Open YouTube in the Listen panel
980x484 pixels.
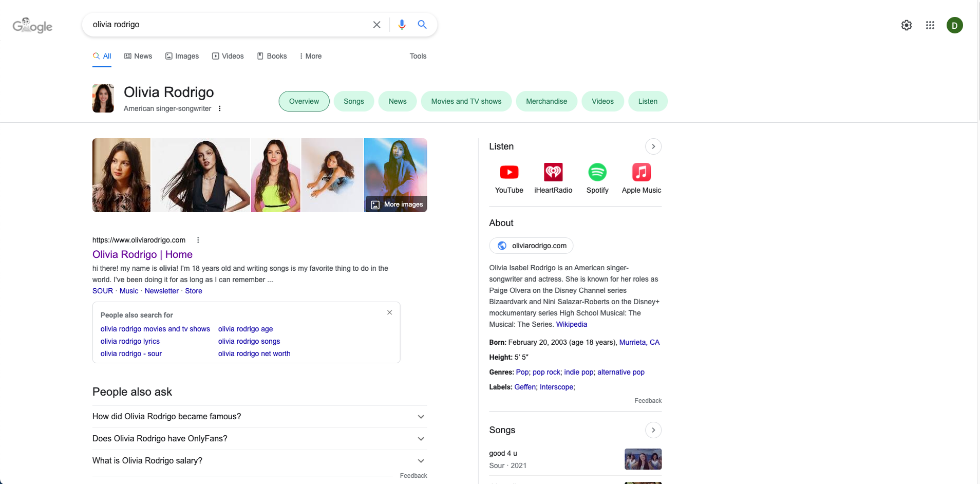click(509, 178)
